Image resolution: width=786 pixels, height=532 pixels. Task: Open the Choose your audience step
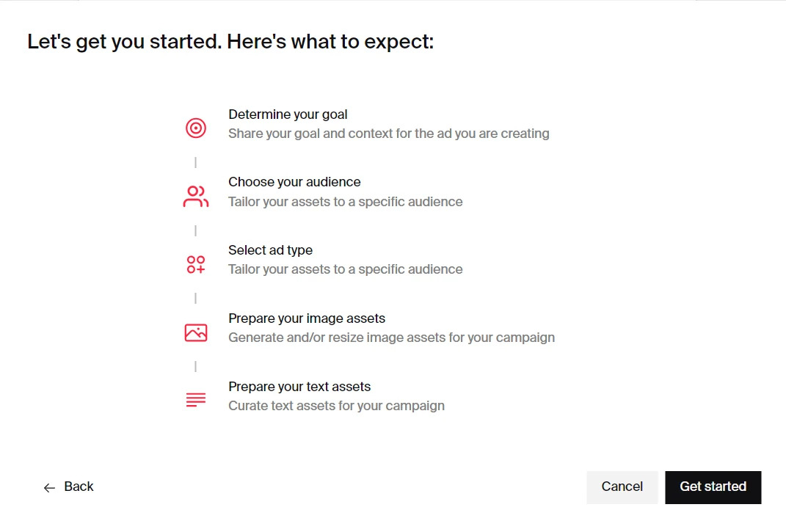coord(294,181)
